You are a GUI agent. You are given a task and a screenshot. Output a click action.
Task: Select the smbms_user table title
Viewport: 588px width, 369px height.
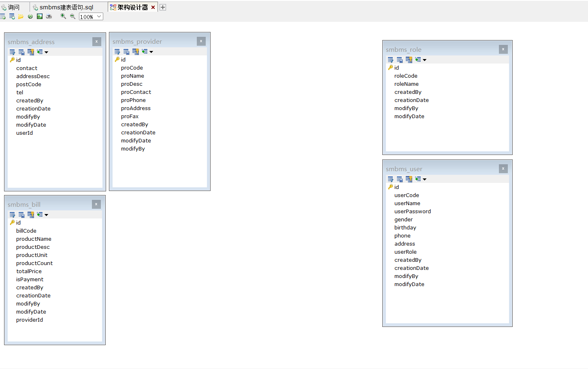point(404,169)
